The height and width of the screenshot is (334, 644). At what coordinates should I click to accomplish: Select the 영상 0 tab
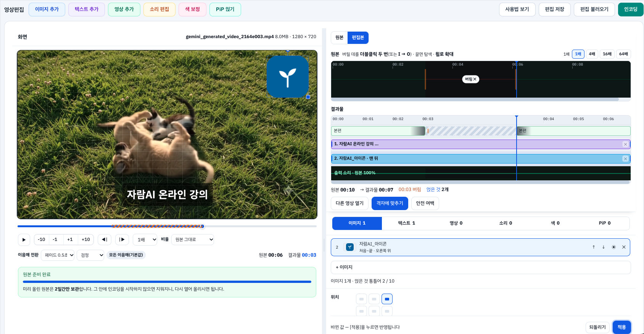pyautogui.click(x=456, y=223)
